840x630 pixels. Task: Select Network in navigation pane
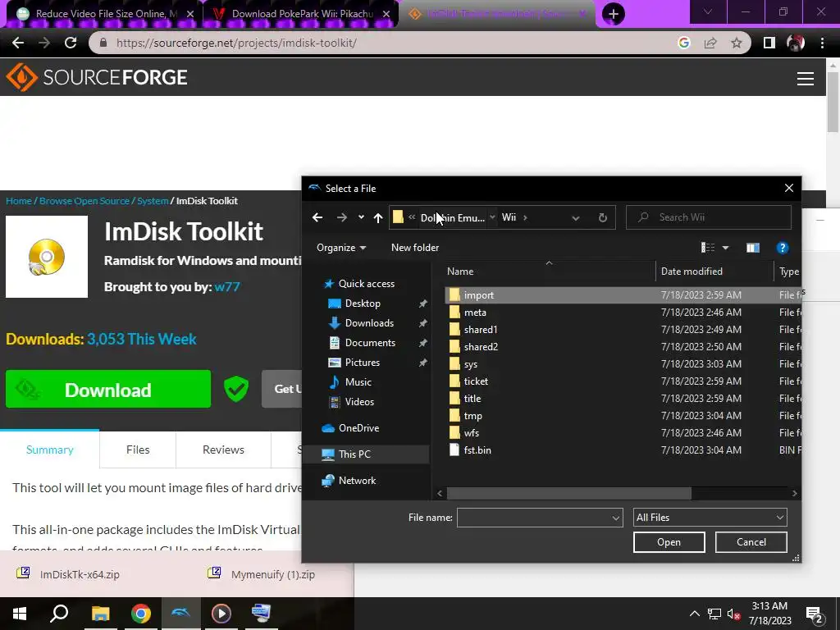[357, 481]
